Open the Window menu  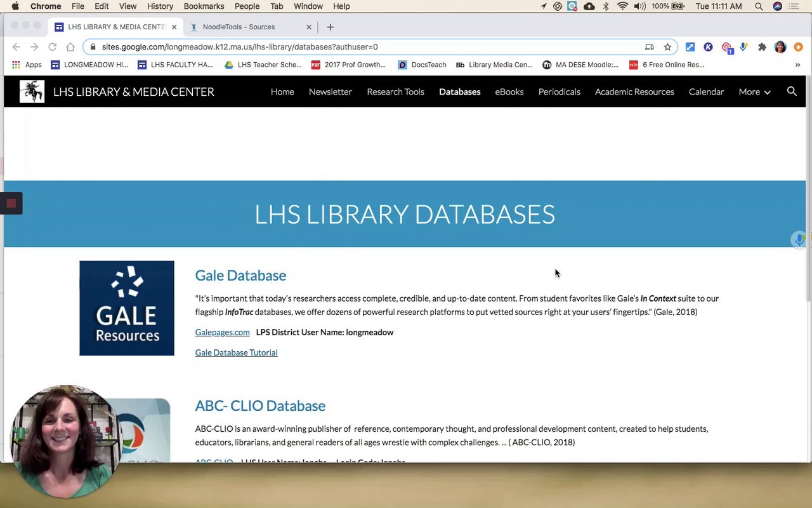click(x=308, y=6)
